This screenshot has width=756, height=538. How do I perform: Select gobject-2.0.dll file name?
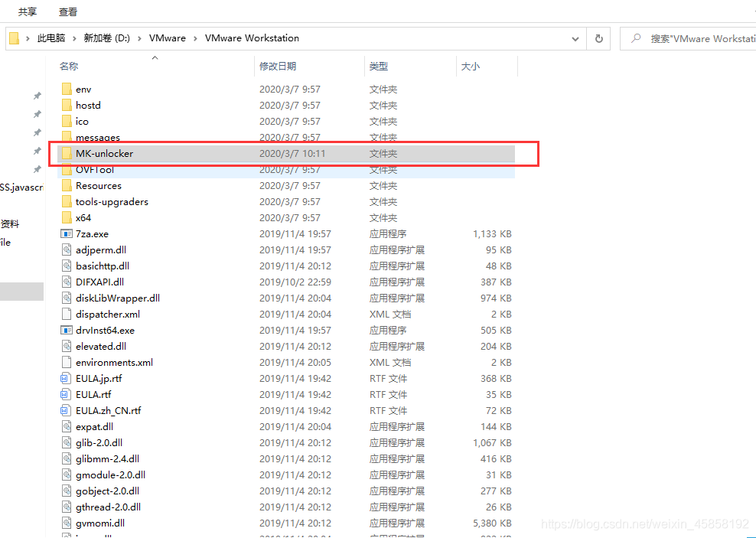click(x=108, y=491)
